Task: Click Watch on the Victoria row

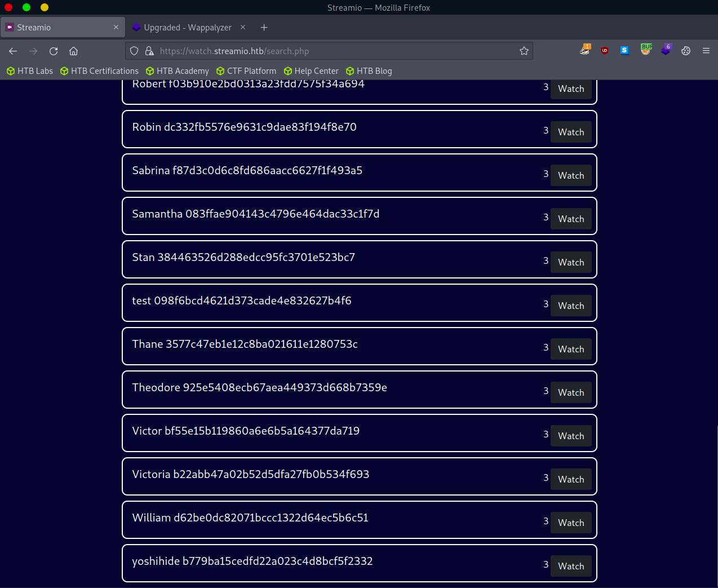Action: pyautogui.click(x=571, y=479)
